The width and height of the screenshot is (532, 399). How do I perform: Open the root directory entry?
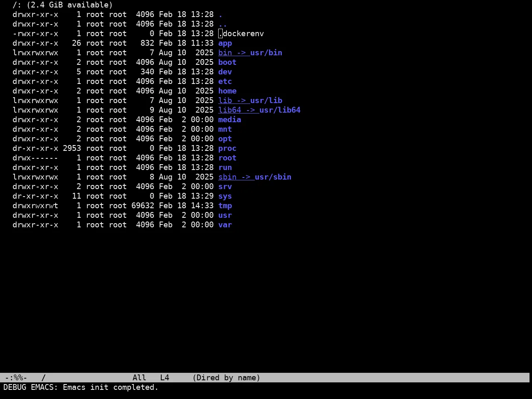[227, 158]
